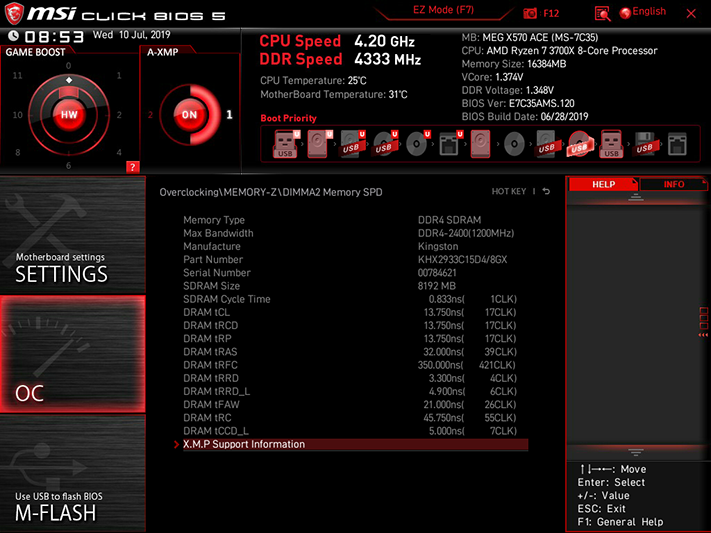Select the DRAM tCCD_L row
711x533 pixels.
point(350,431)
